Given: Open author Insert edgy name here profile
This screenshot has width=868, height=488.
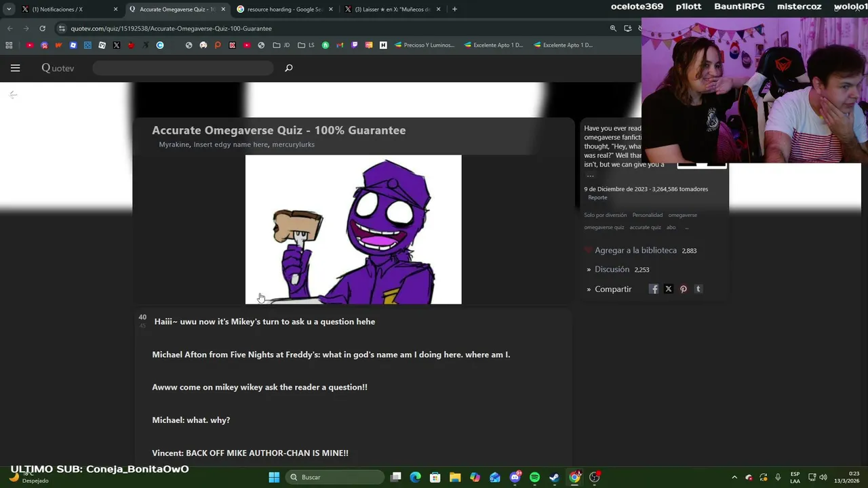Looking at the screenshot, I should [231, 144].
